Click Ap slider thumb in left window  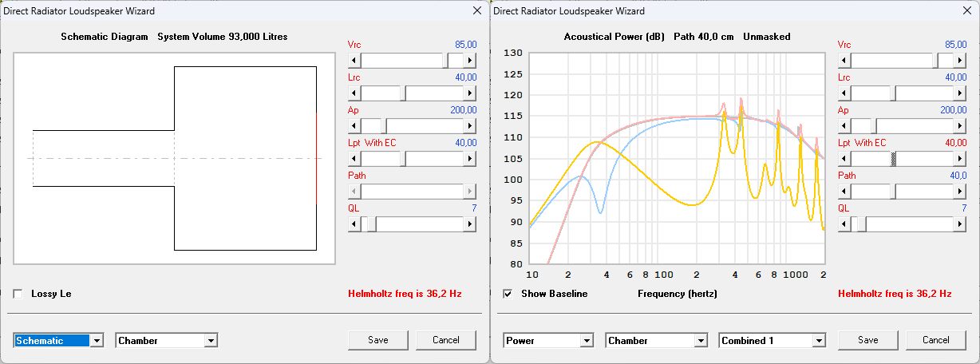384,126
